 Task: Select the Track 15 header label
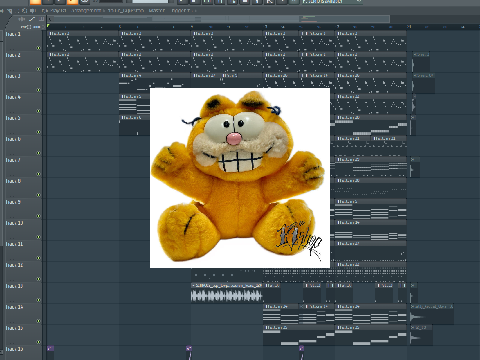[14, 328]
